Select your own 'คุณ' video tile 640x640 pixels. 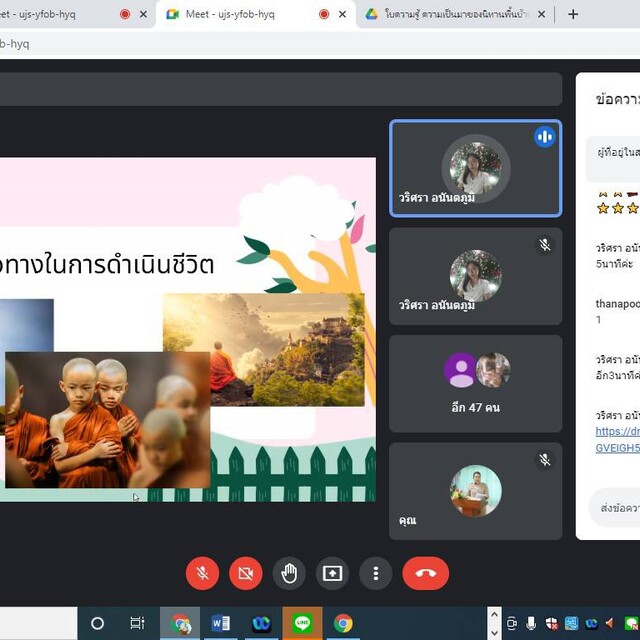(475, 491)
